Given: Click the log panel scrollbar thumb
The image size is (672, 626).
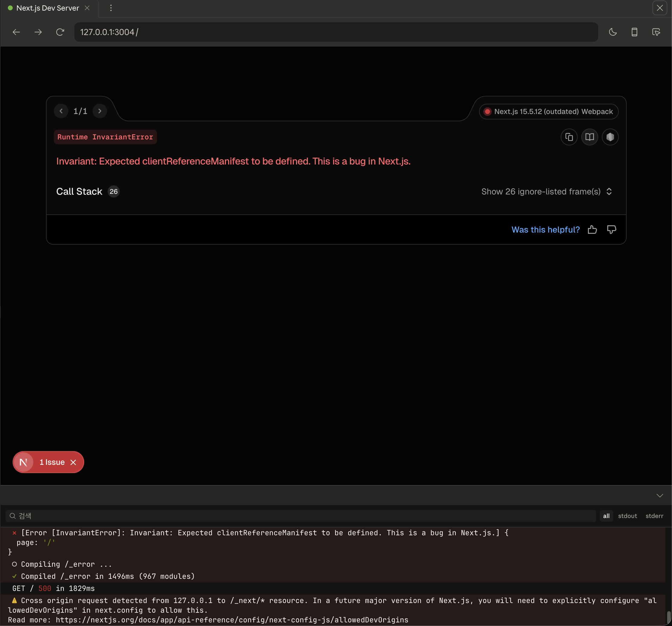Looking at the screenshot, I should [668, 617].
